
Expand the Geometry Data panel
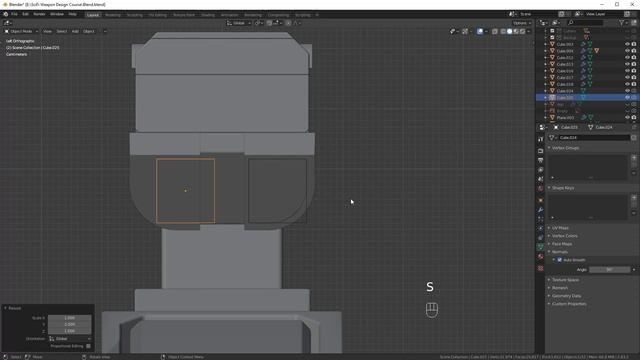566,296
